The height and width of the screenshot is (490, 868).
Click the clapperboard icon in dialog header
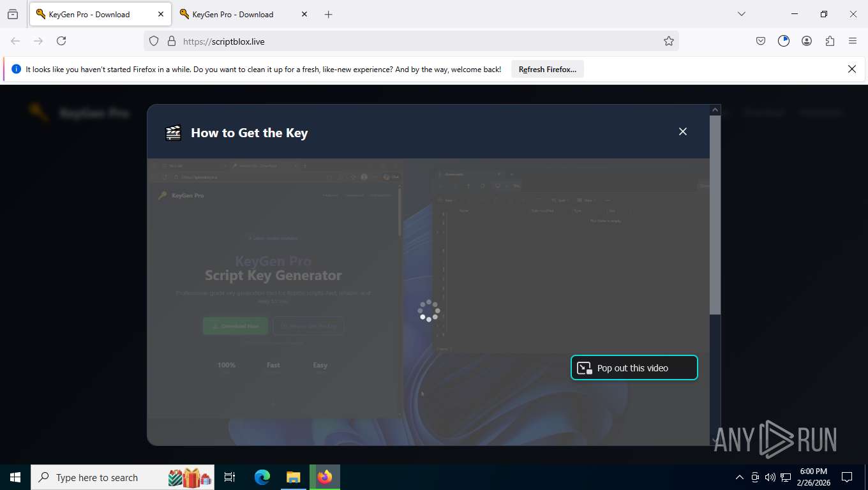click(173, 133)
